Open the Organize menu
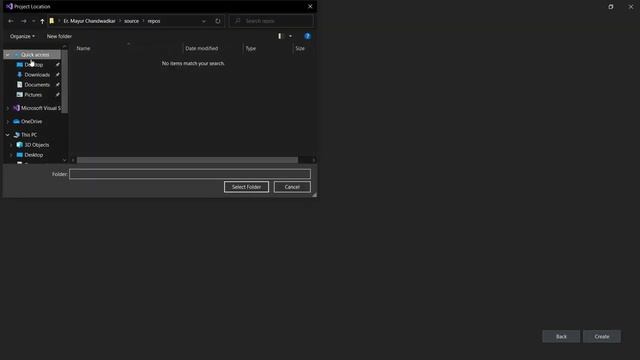Viewport: 640px width, 360px height. coord(22,36)
